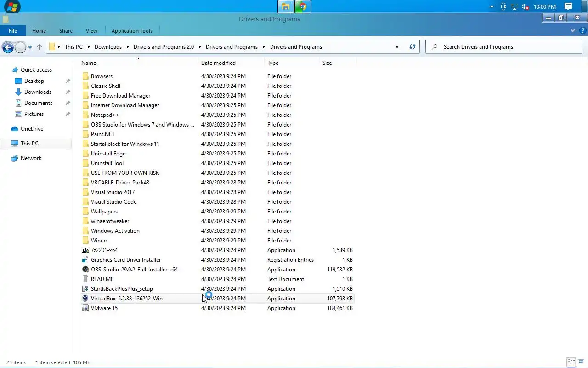Open the Windows Start orb
This screenshot has width=588, height=368.
pyautogui.click(x=12, y=6)
